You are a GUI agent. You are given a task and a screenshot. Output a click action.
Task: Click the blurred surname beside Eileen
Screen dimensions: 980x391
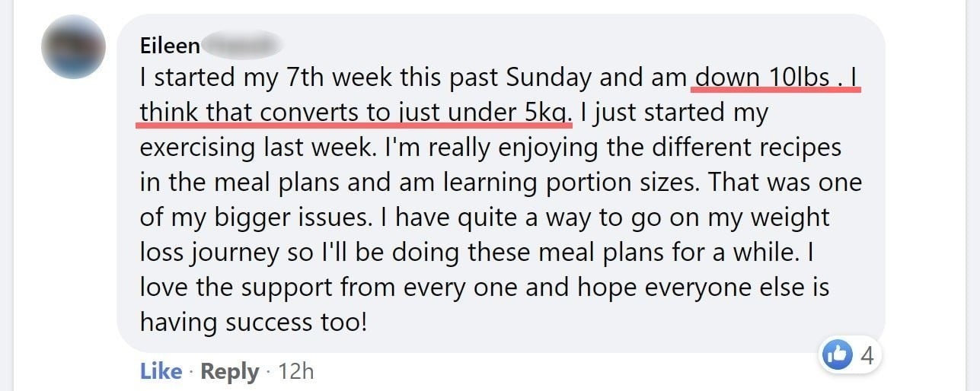[x=242, y=45]
